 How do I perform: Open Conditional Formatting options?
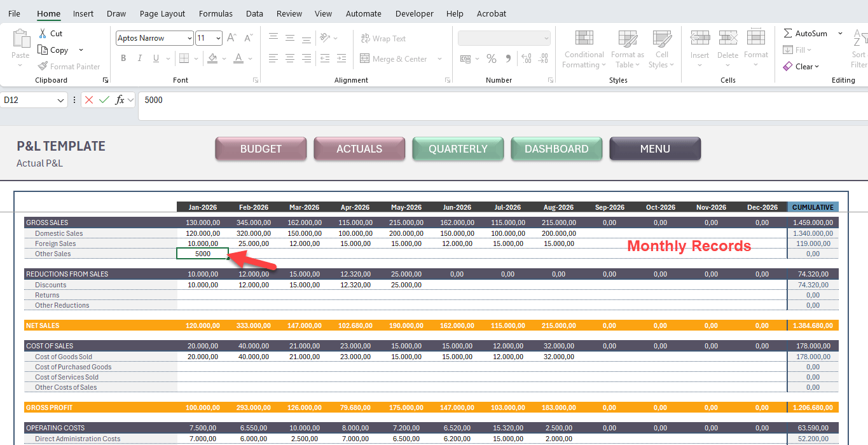tap(583, 49)
